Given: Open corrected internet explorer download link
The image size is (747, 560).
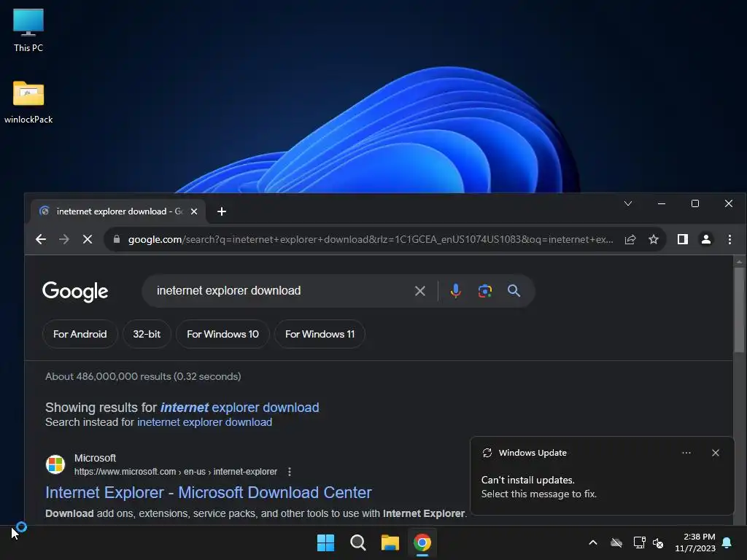Looking at the screenshot, I should (x=239, y=408).
